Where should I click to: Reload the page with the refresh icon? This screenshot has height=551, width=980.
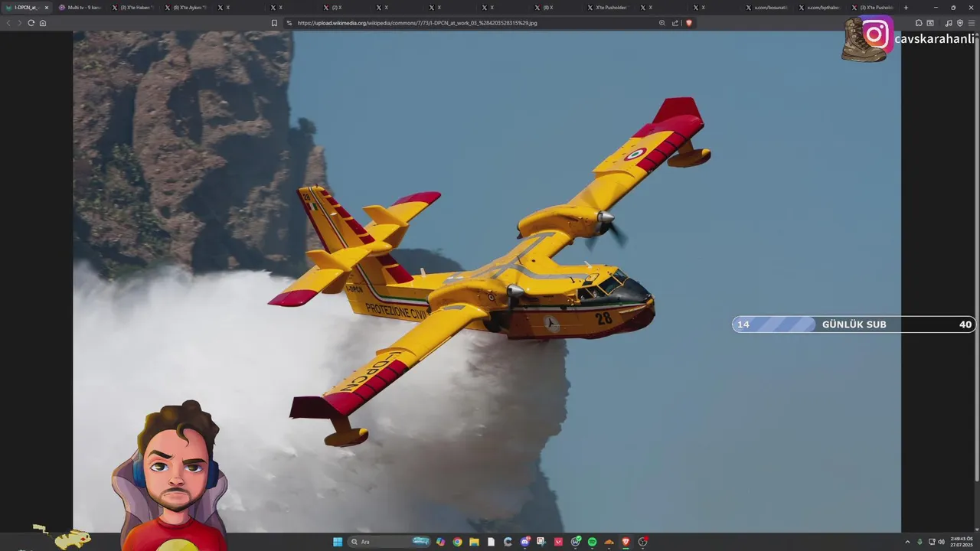[31, 23]
